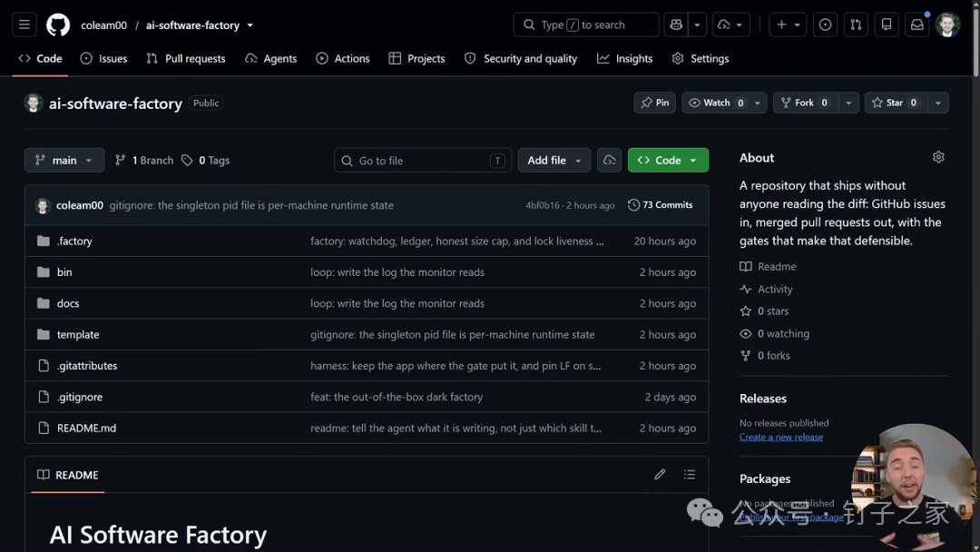Switch to the Issues tab
Image resolution: width=980 pixels, height=552 pixels.
[103, 58]
